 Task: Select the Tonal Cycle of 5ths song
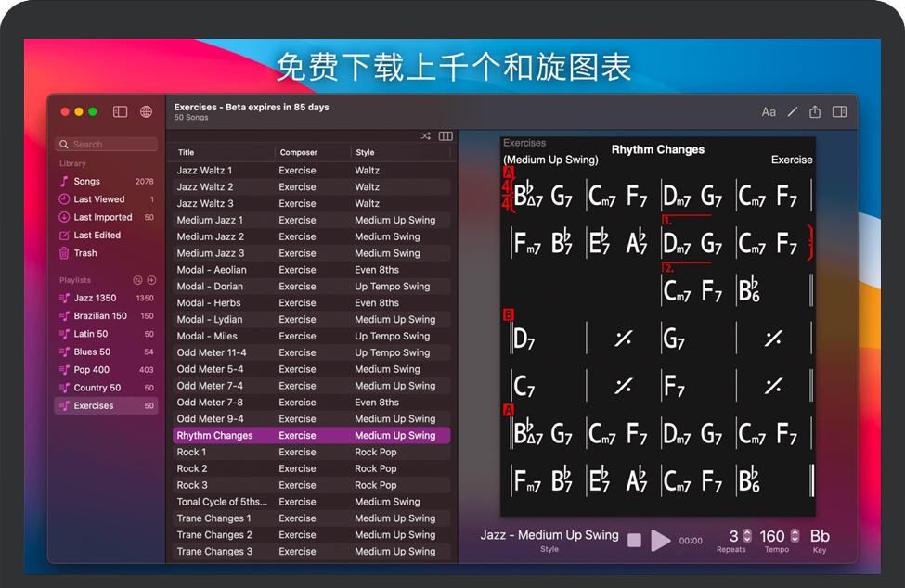[x=311, y=502]
